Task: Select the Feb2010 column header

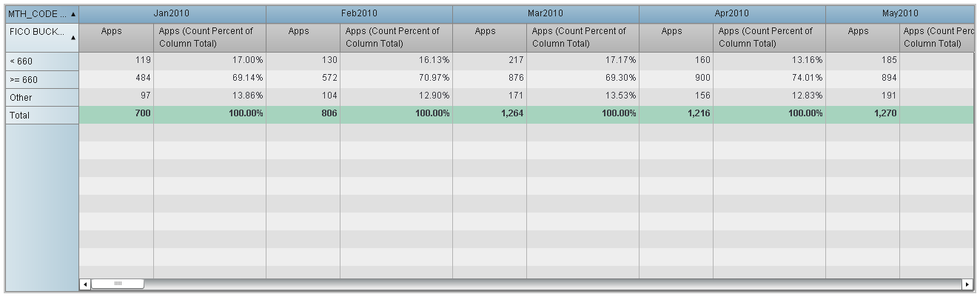Action: (359, 13)
